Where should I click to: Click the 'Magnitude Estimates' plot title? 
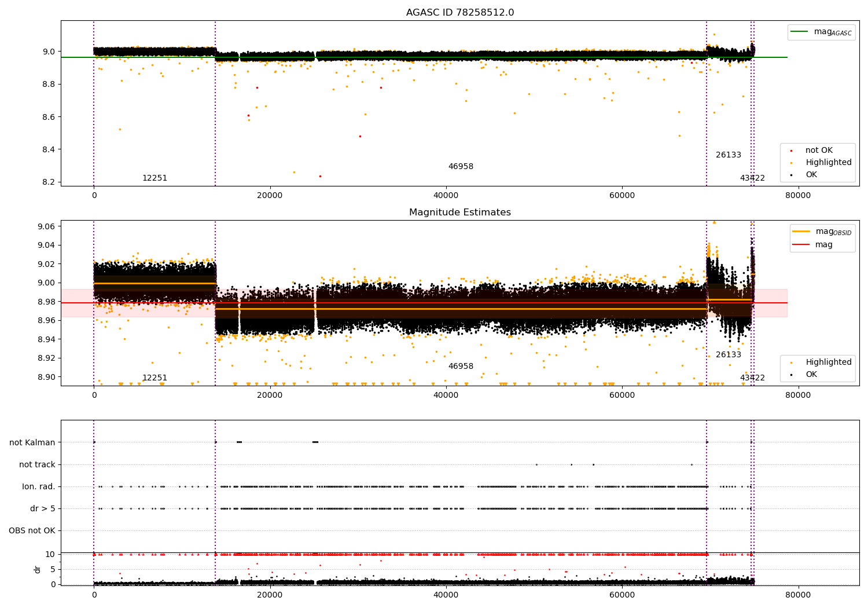460,213
